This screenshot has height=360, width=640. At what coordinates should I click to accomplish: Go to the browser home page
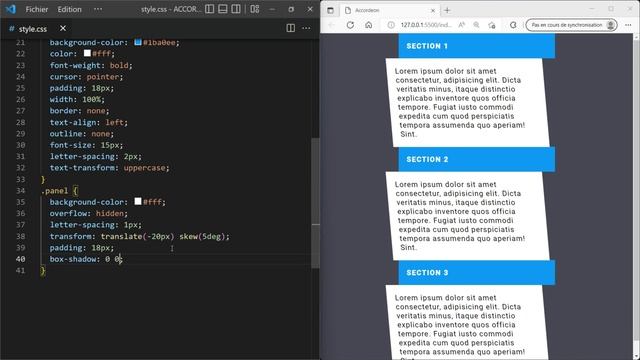tap(369, 25)
